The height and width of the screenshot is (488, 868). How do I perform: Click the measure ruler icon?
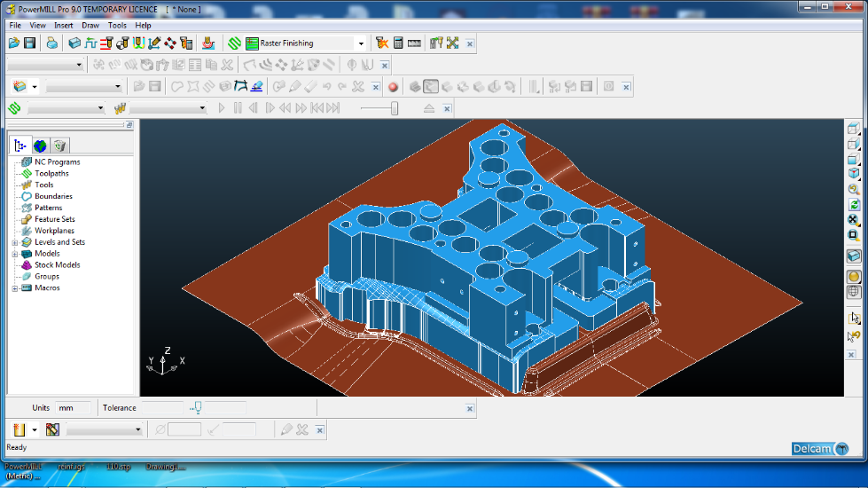pos(414,43)
